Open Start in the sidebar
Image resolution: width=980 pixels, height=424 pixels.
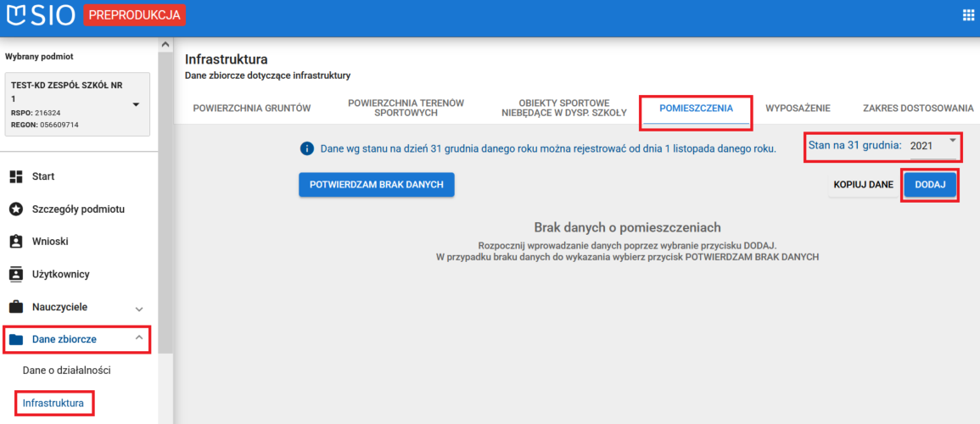click(x=43, y=176)
